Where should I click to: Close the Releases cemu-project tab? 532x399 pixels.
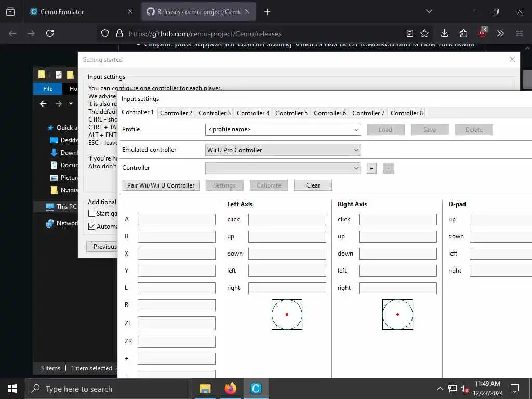[x=247, y=11]
